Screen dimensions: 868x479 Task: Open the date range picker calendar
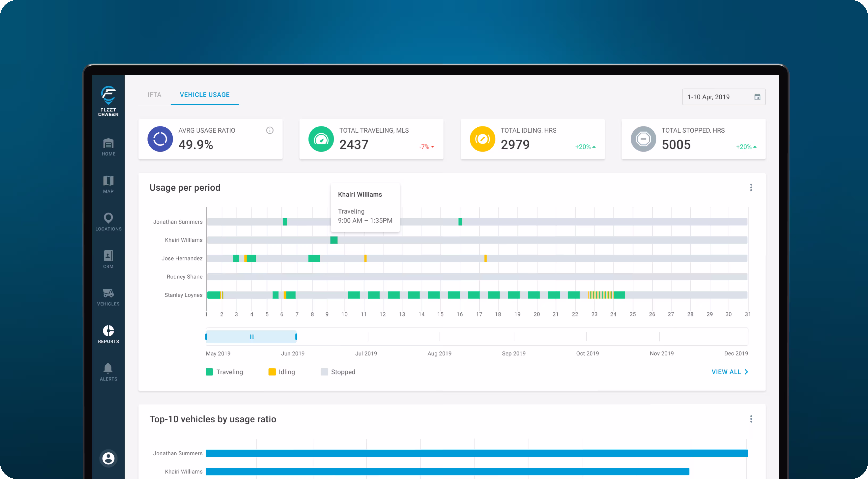pos(757,97)
